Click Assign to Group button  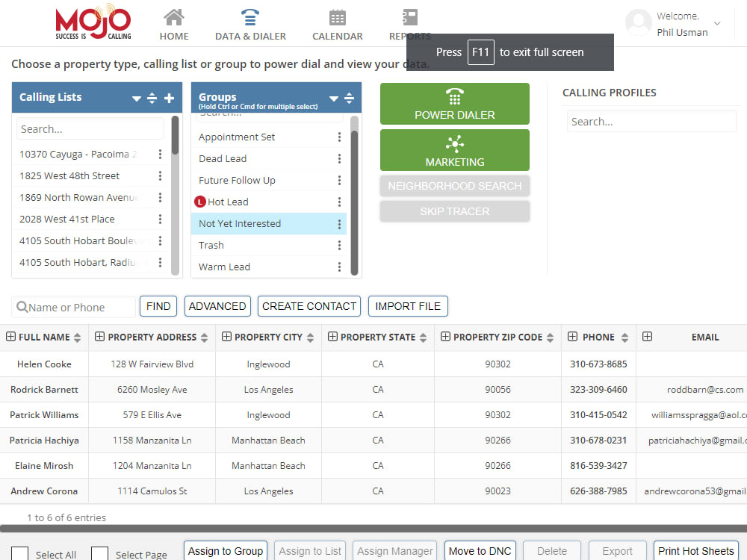[226, 551]
